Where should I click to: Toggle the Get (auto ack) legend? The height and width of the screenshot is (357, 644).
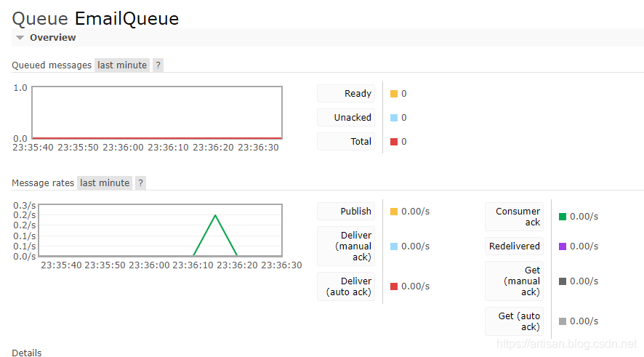coord(514,321)
